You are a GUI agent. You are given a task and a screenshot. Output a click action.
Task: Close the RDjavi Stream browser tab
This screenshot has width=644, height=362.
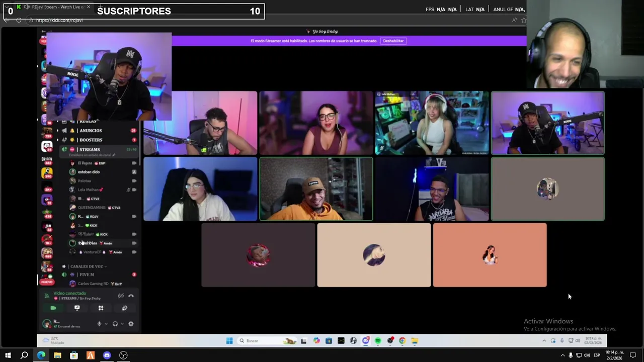pyautogui.click(x=89, y=7)
